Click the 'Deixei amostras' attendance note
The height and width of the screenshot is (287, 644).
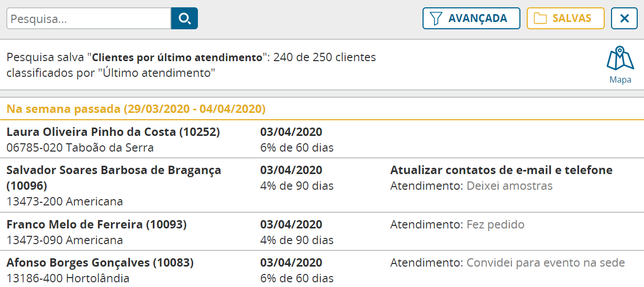pos(509,186)
